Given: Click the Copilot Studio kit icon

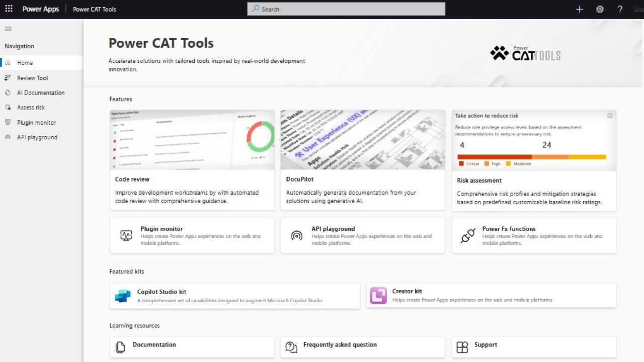Looking at the screenshot, I should click(123, 296).
